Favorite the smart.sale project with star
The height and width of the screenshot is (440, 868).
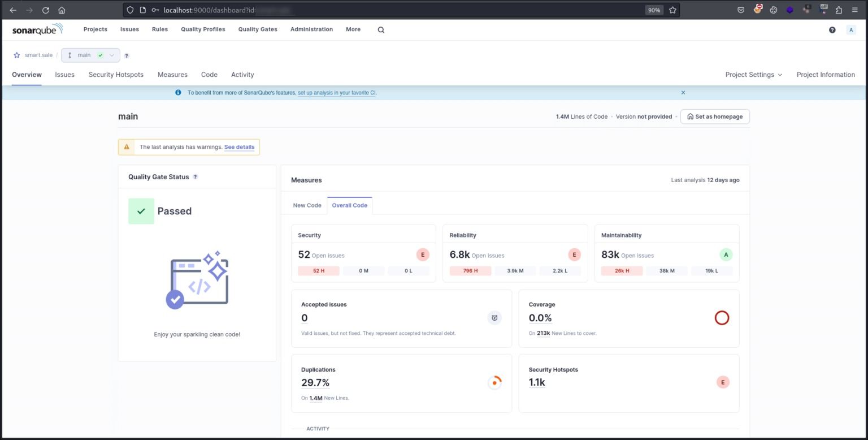[x=17, y=55]
